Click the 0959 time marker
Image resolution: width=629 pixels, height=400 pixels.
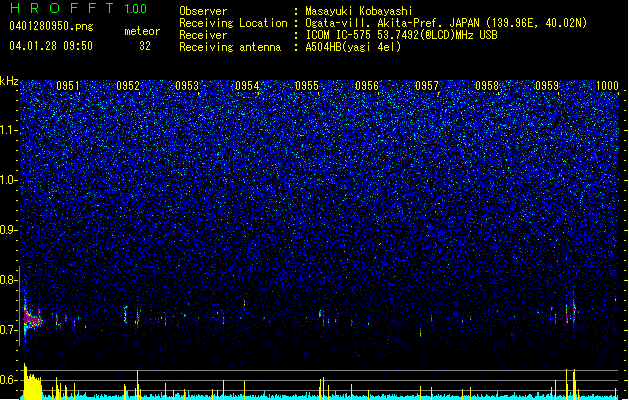(x=547, y=86)
